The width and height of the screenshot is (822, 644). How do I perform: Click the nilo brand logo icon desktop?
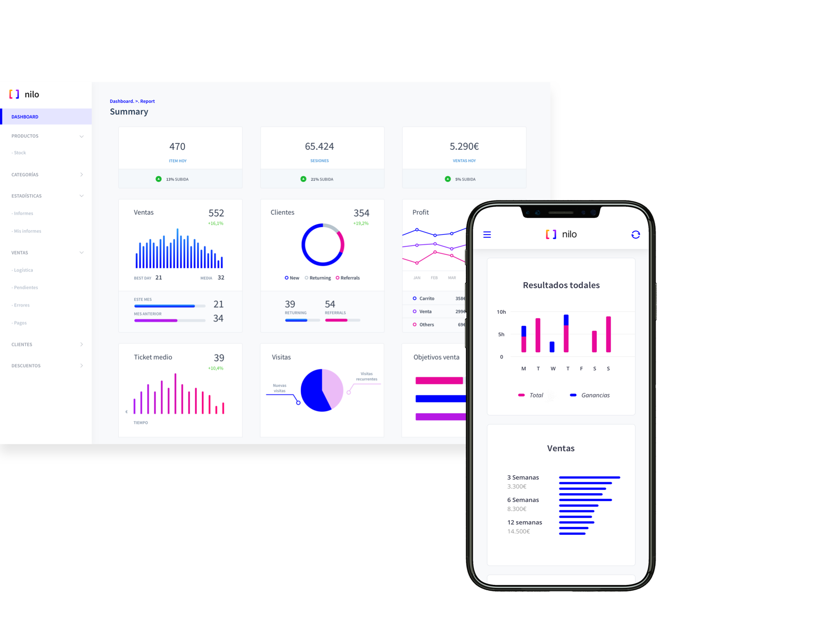(x=15, y=94)
